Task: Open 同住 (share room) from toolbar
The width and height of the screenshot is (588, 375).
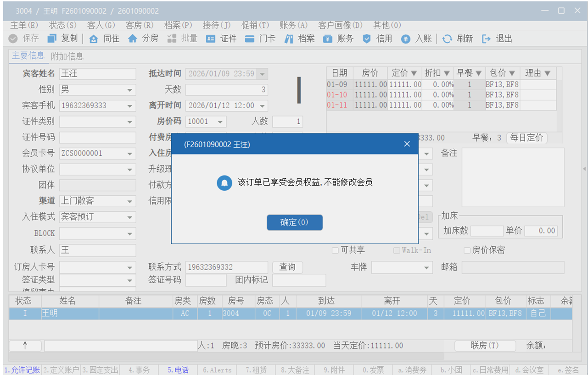Action: (x=94, y=39)
